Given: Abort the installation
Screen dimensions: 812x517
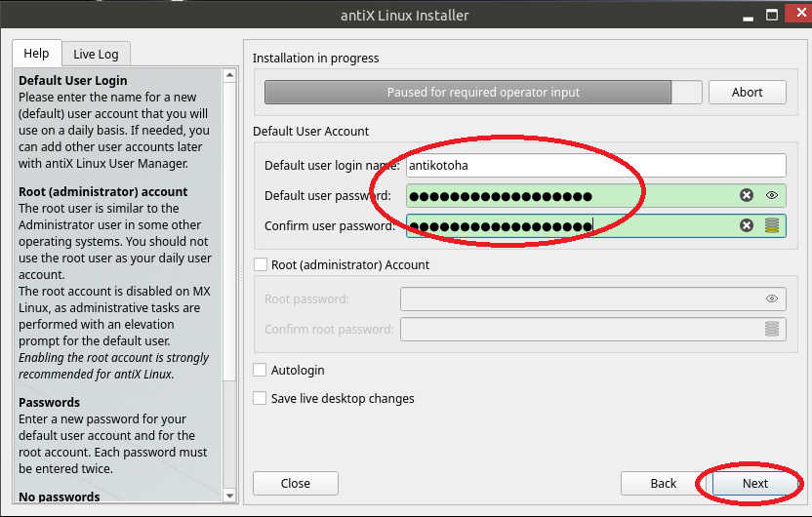Looking at the screenshot, I should (747, 93).
